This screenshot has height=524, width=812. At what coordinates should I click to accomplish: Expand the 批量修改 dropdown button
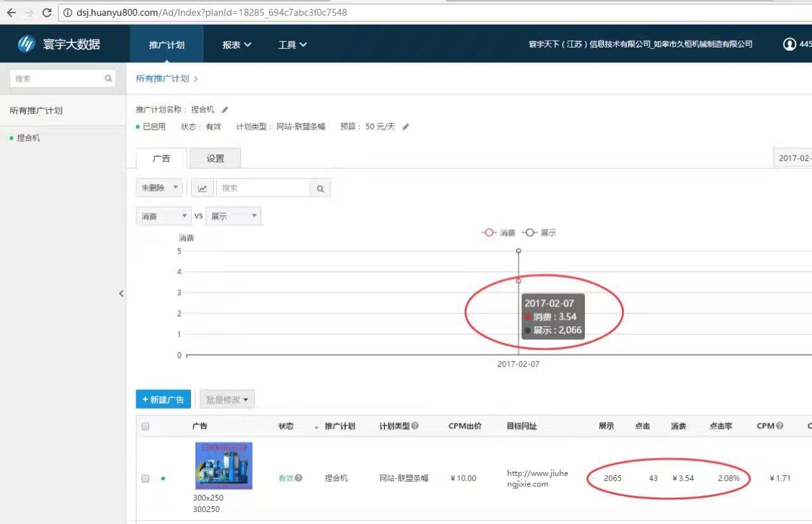click(x=227, y=400)
